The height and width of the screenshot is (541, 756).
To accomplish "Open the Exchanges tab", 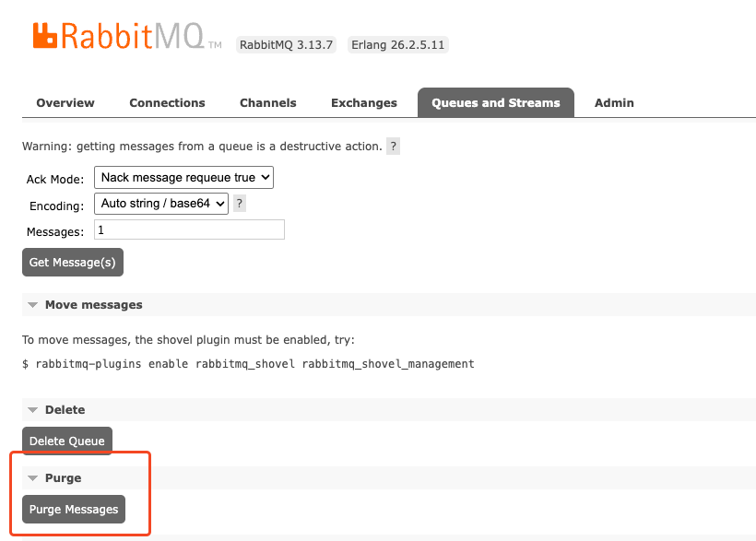I will 364,102.
